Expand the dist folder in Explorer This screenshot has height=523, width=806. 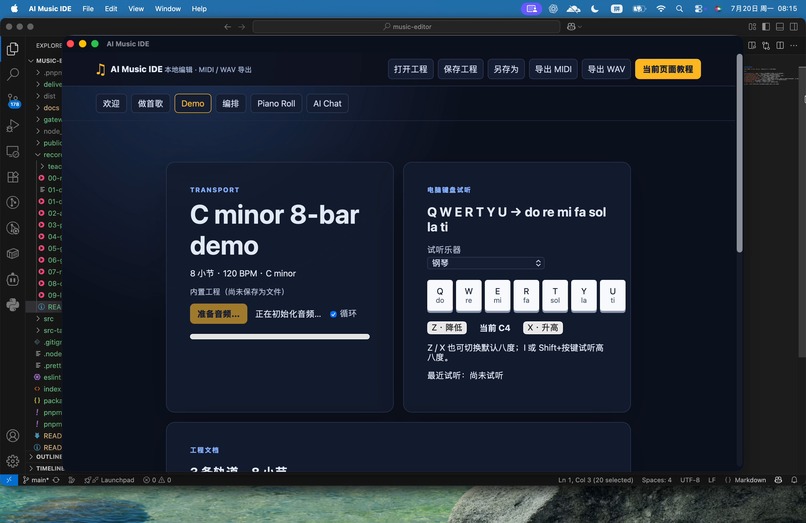click(x=48, y=96)
